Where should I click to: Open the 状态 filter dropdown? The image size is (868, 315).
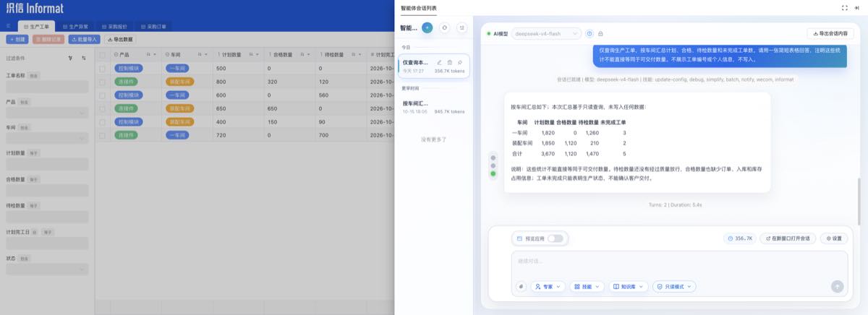47,269
